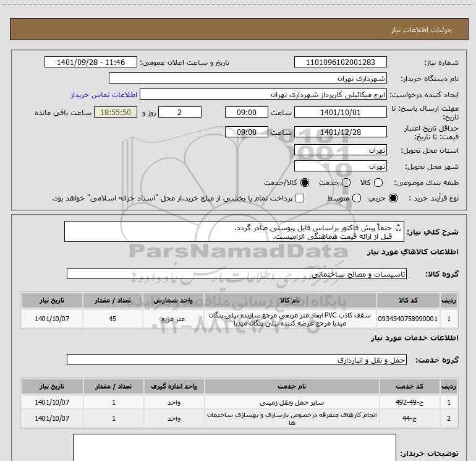This screenshot has width=476, height=461.
Task: Select the خدمت radio button
Action: click(x=346, y=183)
